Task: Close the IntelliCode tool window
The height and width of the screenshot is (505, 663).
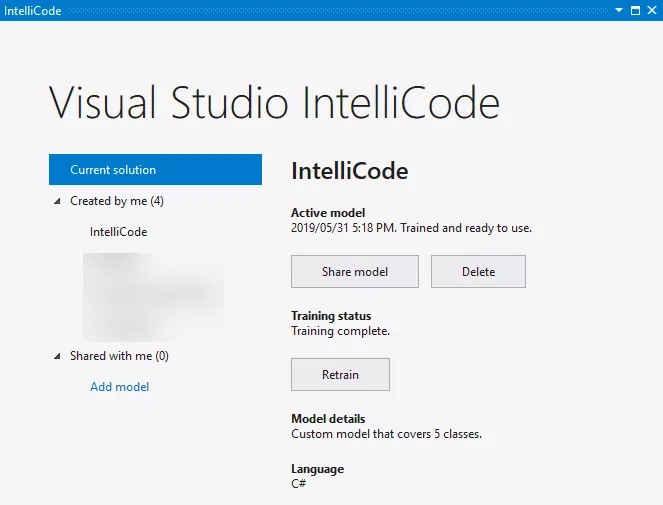Action: (651, 10)
